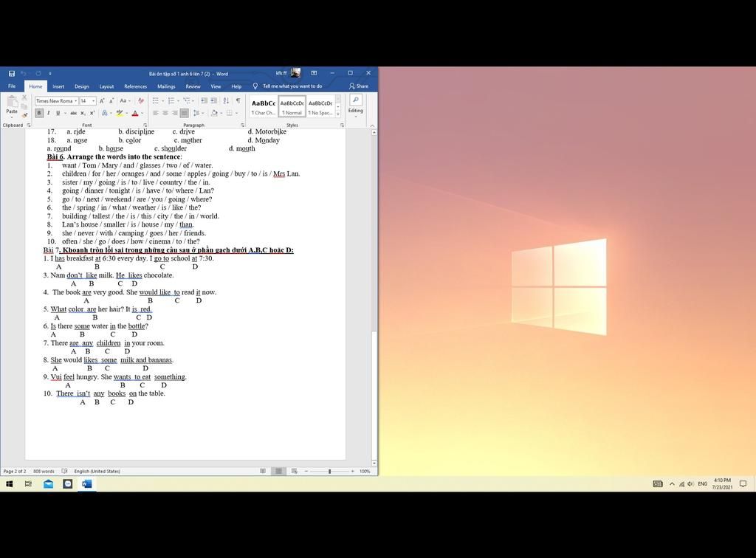
Task: Increase font size with the Grow Font icon
Action: pyautogui.click(x=102, y=100)
